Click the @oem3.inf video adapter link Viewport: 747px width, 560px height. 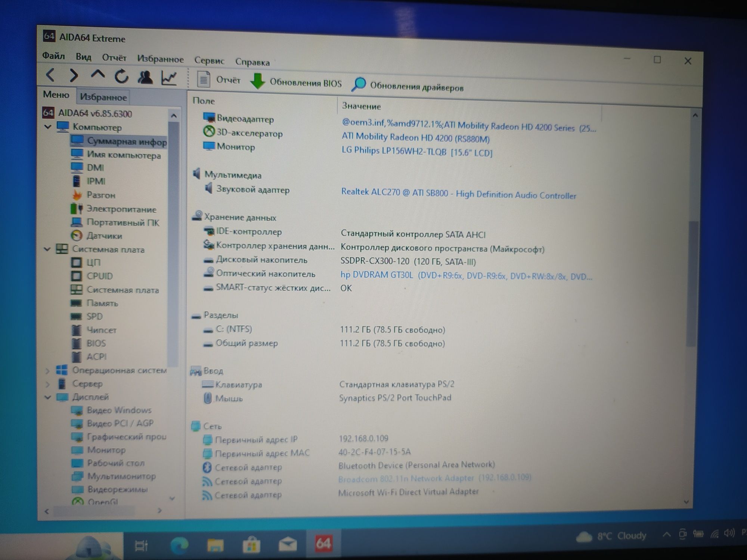[469, 126]
